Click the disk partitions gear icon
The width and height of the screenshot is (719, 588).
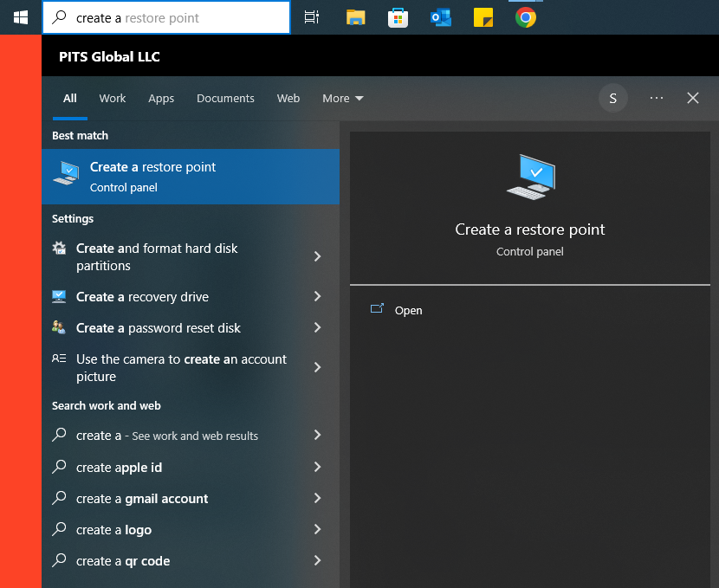click(59, 248)
